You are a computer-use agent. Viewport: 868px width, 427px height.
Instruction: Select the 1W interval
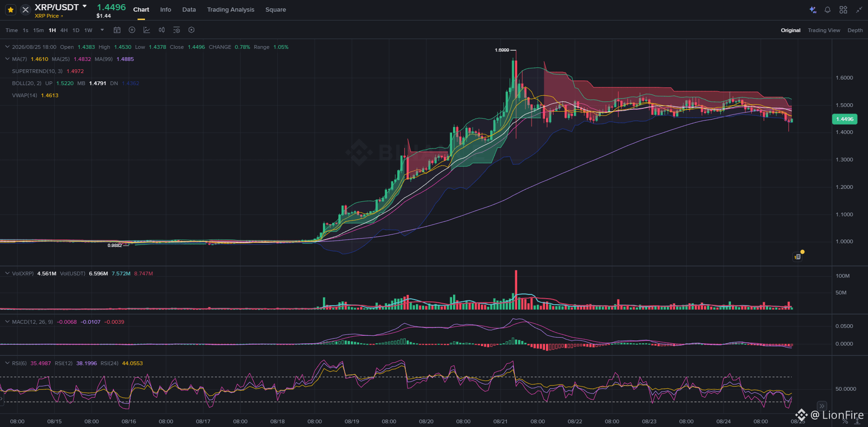(x=88, y=30)
